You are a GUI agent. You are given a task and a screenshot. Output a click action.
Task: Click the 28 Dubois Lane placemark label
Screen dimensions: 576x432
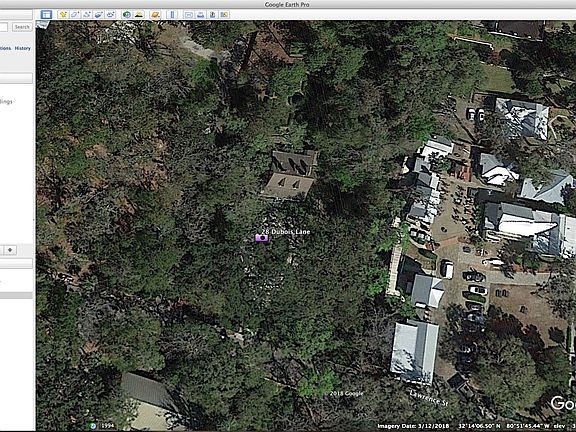286,232
